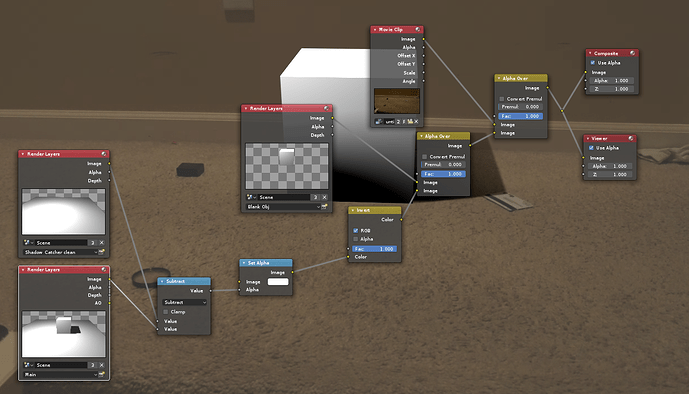This screenshot has width=689, height=394.
Task: Check Convert Premul in Alpha Over linked to Composite
Action: click(x=502, y=99)
